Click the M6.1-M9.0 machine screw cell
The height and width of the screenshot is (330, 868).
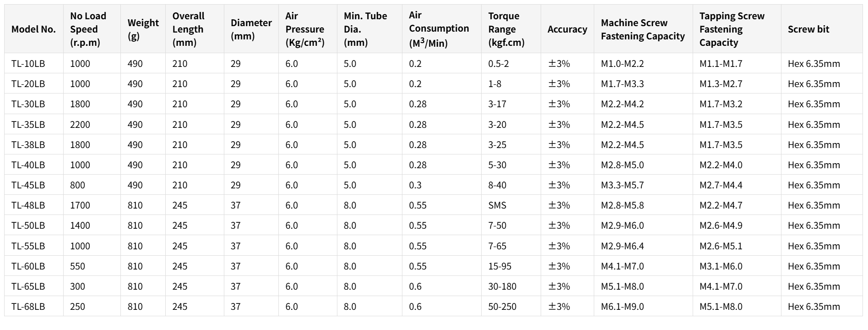point(622,307)
